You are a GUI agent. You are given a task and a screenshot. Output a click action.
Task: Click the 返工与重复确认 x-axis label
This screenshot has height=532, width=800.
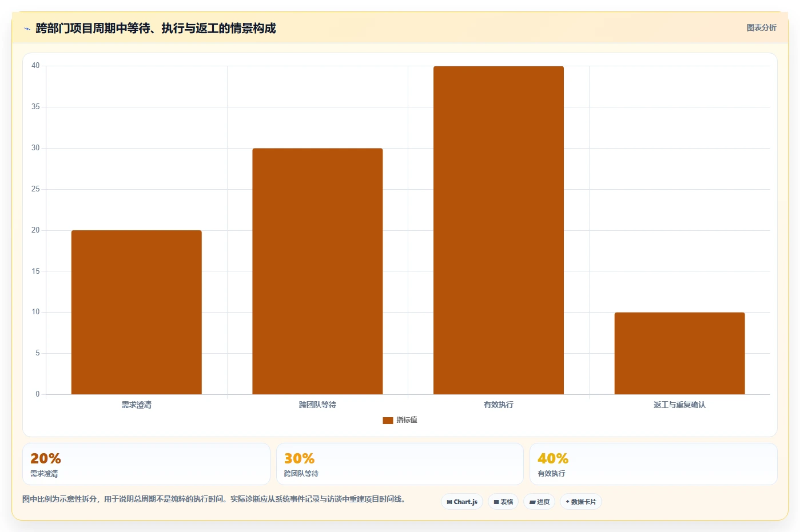[679, 405]
